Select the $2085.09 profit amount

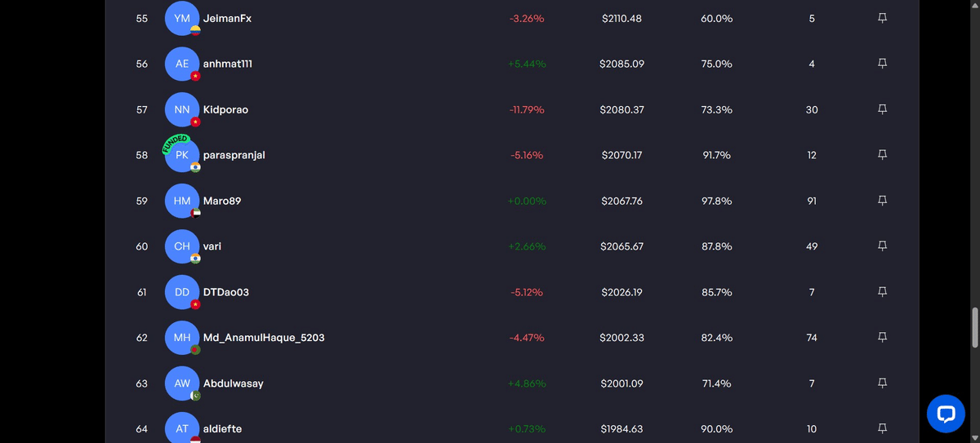tap(621, 64)
